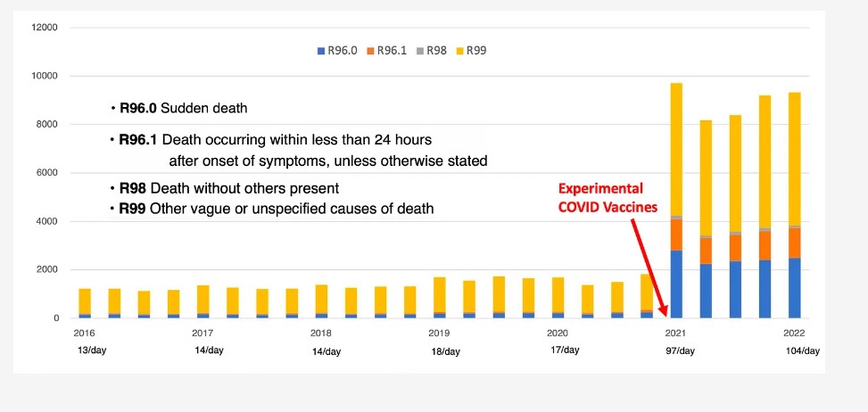
Task: Click the yellow R99 legend swatch
Action: [460, 51]
